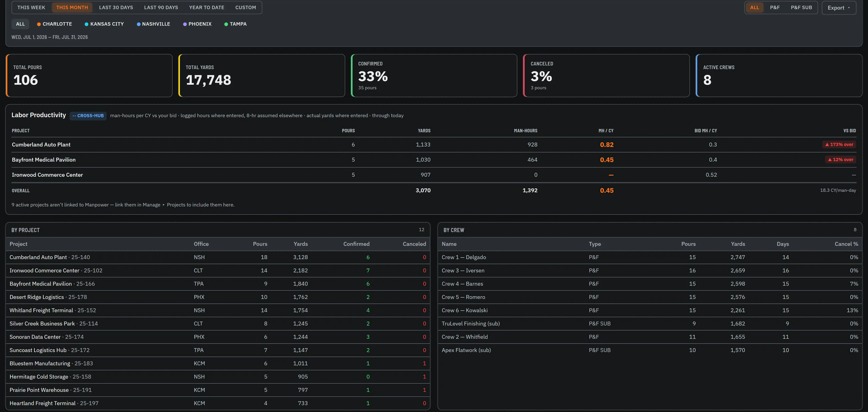Open the Export dropdown
The width and height of the screenshot is (868, 412).
pyautogui.click(x=839, y=8)
